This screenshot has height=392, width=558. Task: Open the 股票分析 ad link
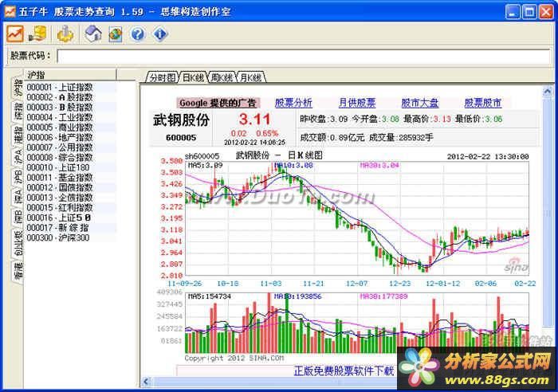click(293, 103)
